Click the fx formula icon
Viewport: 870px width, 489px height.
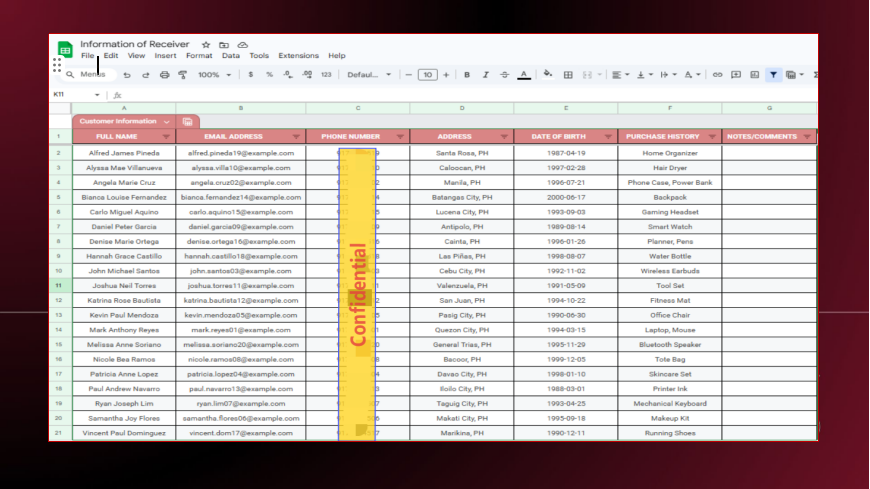(117, 95)
